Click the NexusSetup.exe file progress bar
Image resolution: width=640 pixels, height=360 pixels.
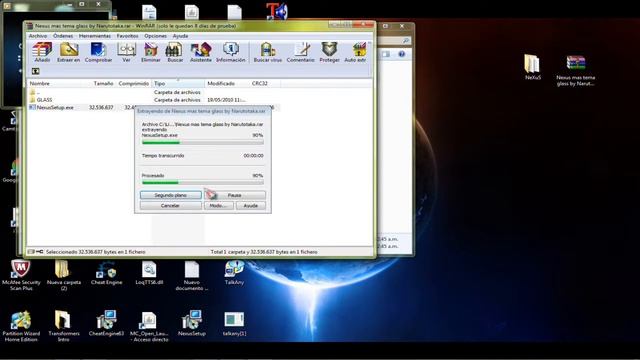[x=202, y=142]
